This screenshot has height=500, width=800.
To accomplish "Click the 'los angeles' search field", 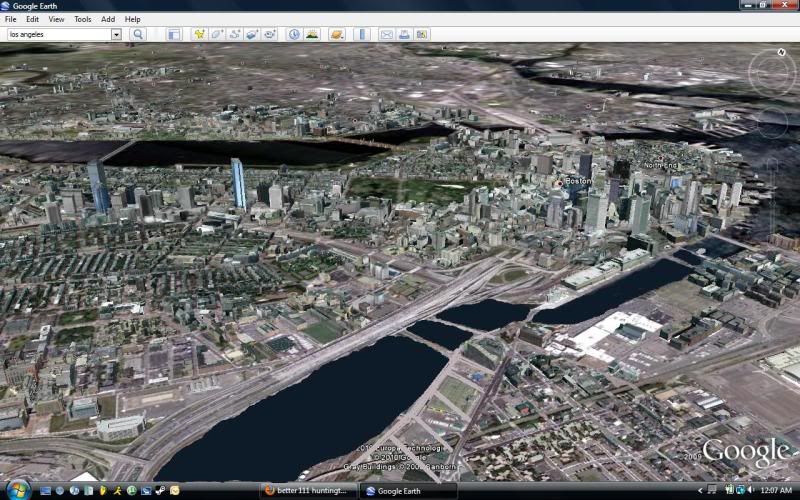I will pos(59,34).
